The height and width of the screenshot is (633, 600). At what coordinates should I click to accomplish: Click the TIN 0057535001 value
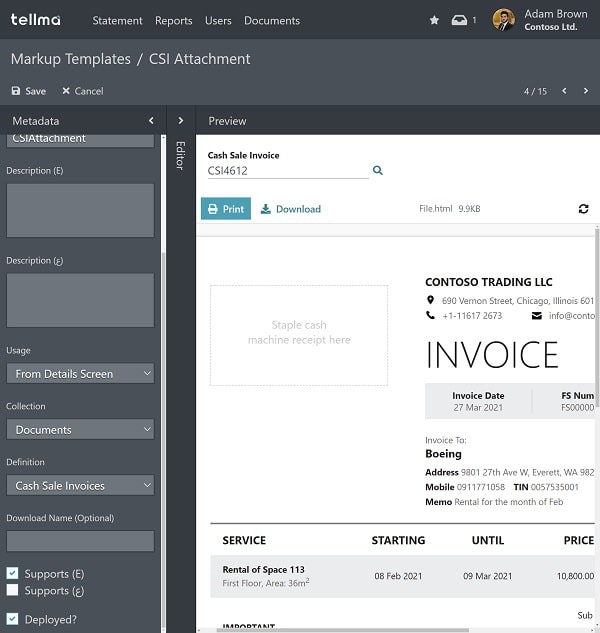[x=546, y=487]
